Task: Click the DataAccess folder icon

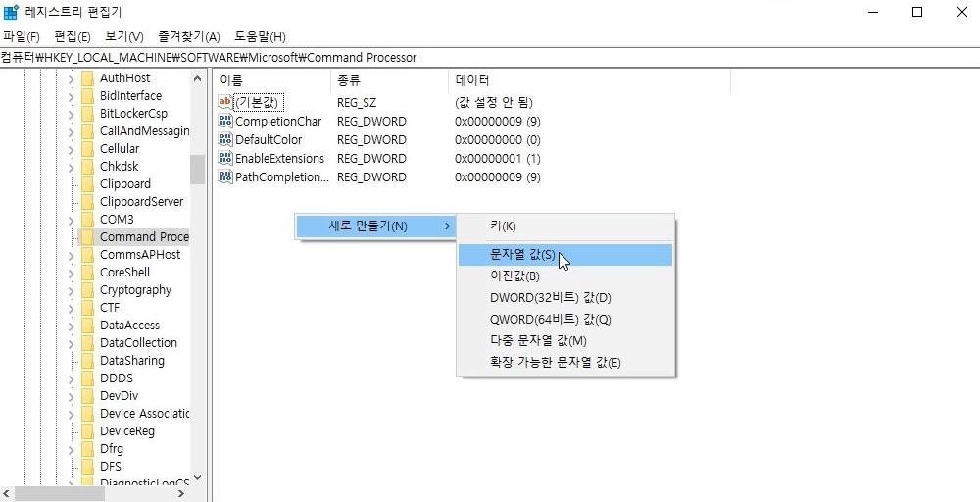Action: (87, 326)
